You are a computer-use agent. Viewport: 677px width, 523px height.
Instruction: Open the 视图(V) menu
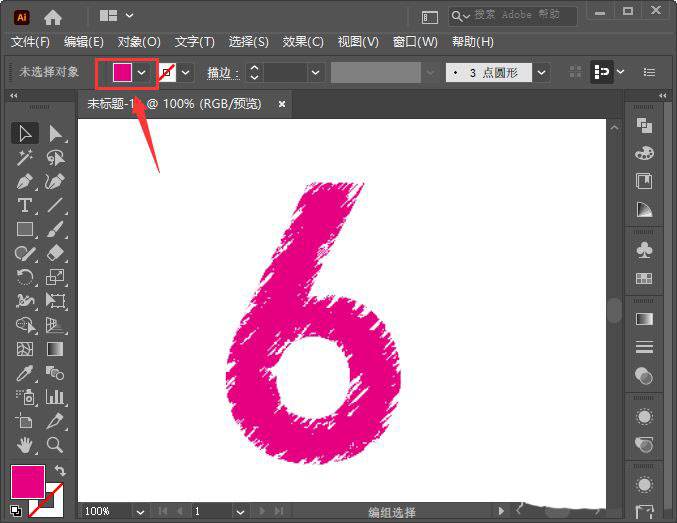(x=358, y=42)
